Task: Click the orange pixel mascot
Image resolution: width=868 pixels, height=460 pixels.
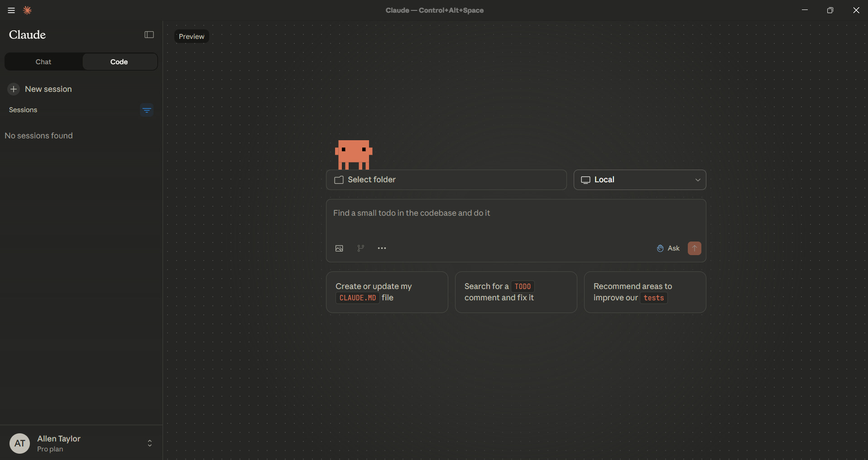Action: (354, 155)
